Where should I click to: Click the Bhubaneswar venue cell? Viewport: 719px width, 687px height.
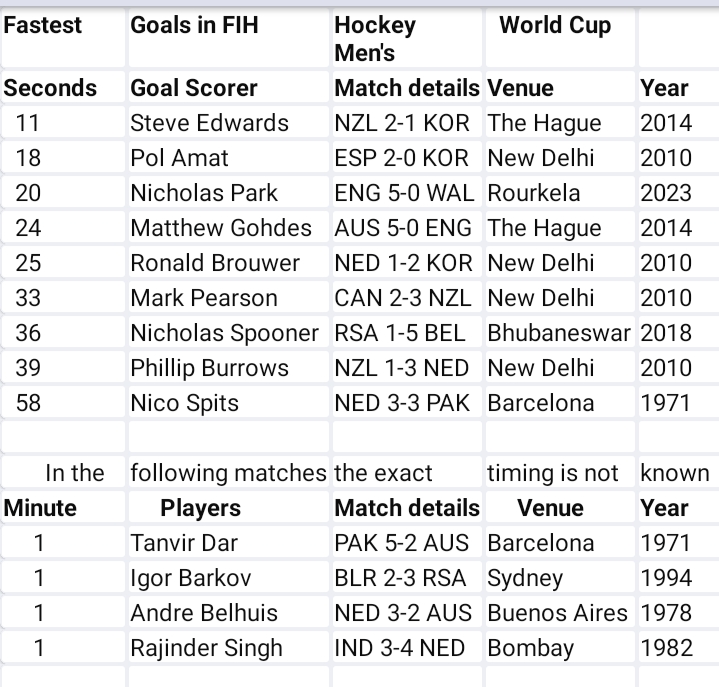(559, 334)
